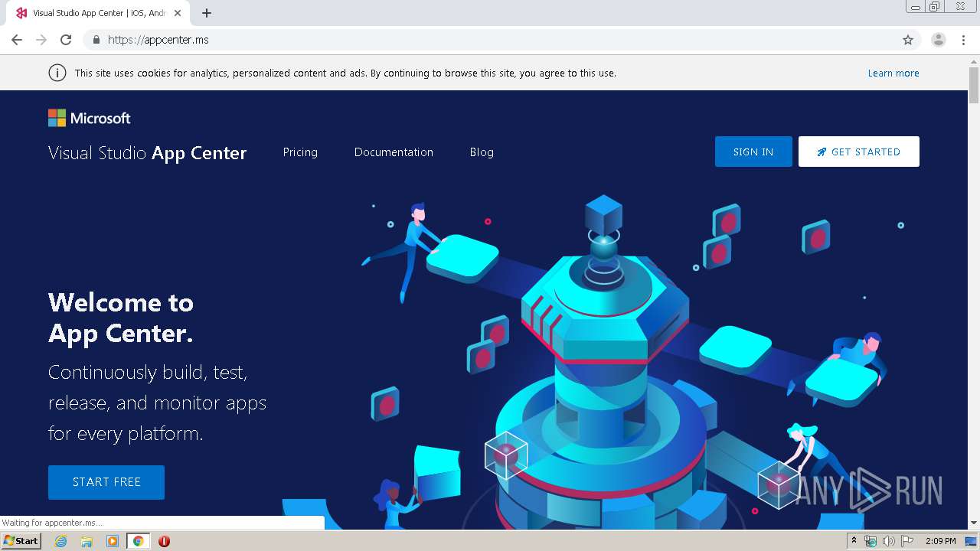
Task: Open a new tab with the plus button
Action: pos(207,13)
